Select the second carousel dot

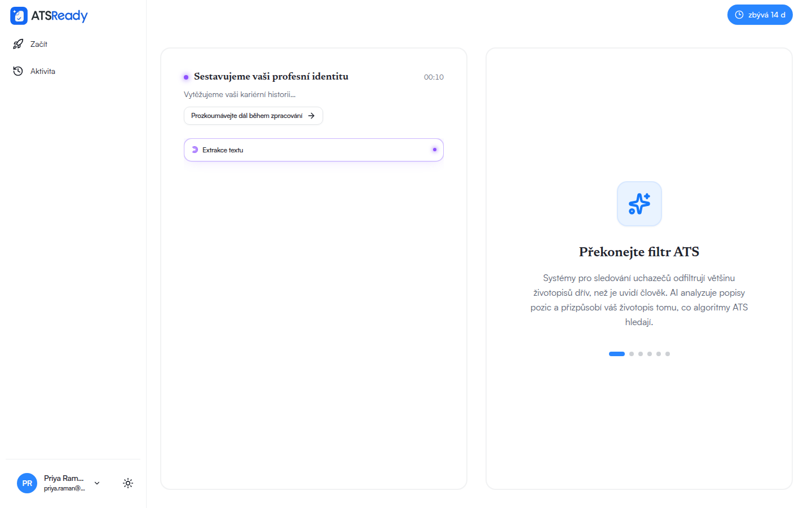[632, 354]
